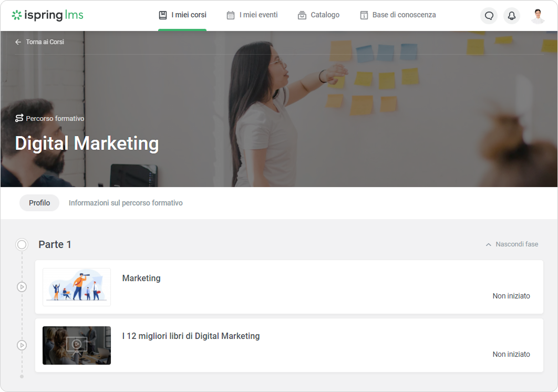Viewport: 558px width, 392px height.
Task: Click the Percorso formativo path icon
Action: [19, 118]
